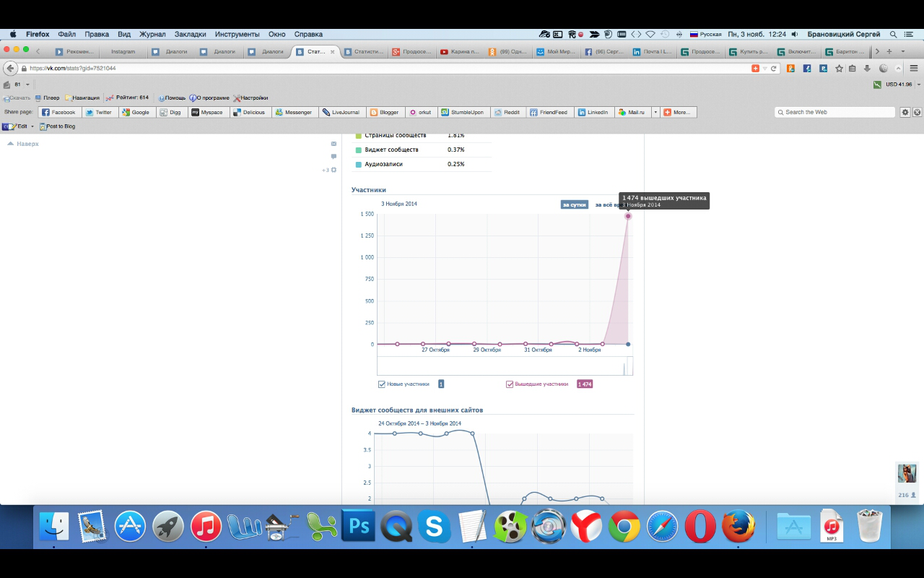Close the active Стат... tab
924x578 pixels.
coord(331,51)
